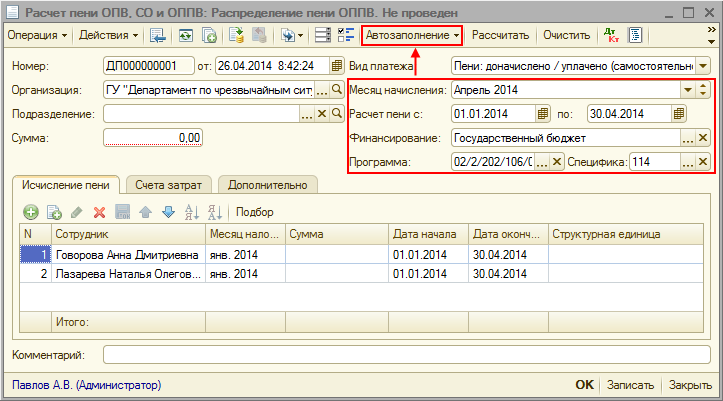This screenshot has width=723, height=401.
Task: Click the green Add row icon
Action: 31,212
